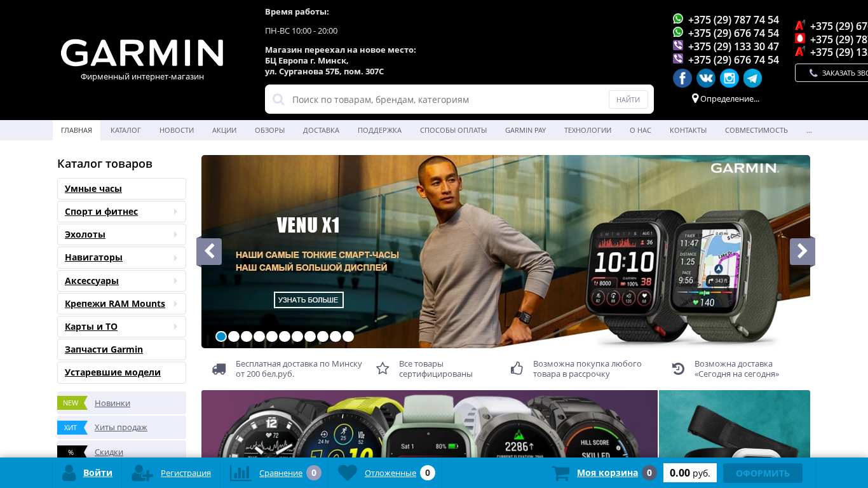Expand Спорт и фитнес category arrow
This screenshot has height=488, width=868.
[x=175, y=212]
